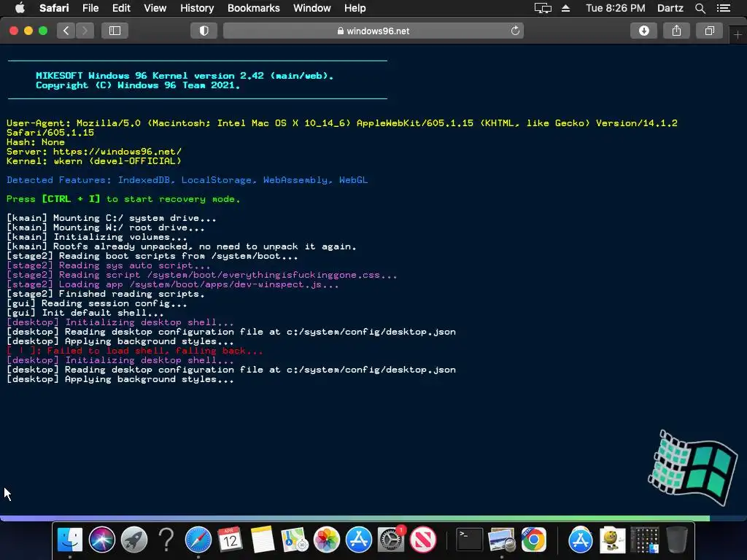Show the Safari sidebar

point(115,31)
